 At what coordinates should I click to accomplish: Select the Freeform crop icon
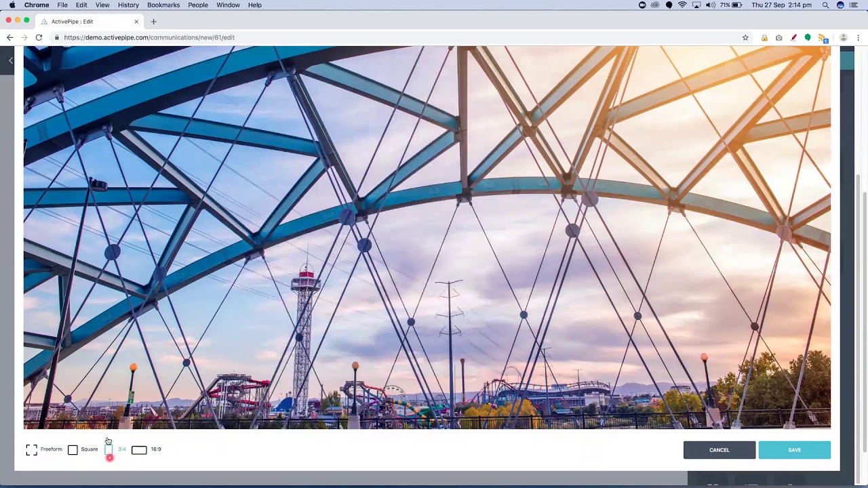coord(31,450)
